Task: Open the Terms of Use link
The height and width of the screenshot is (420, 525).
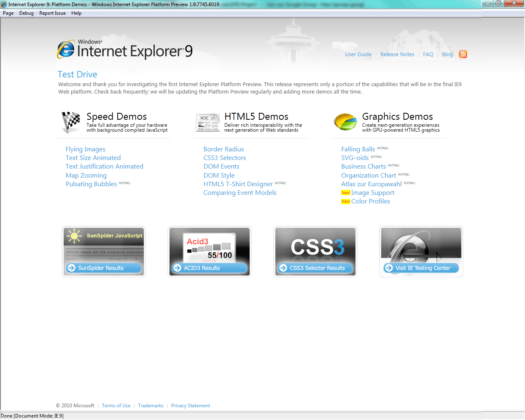Action: coord(116,406)
